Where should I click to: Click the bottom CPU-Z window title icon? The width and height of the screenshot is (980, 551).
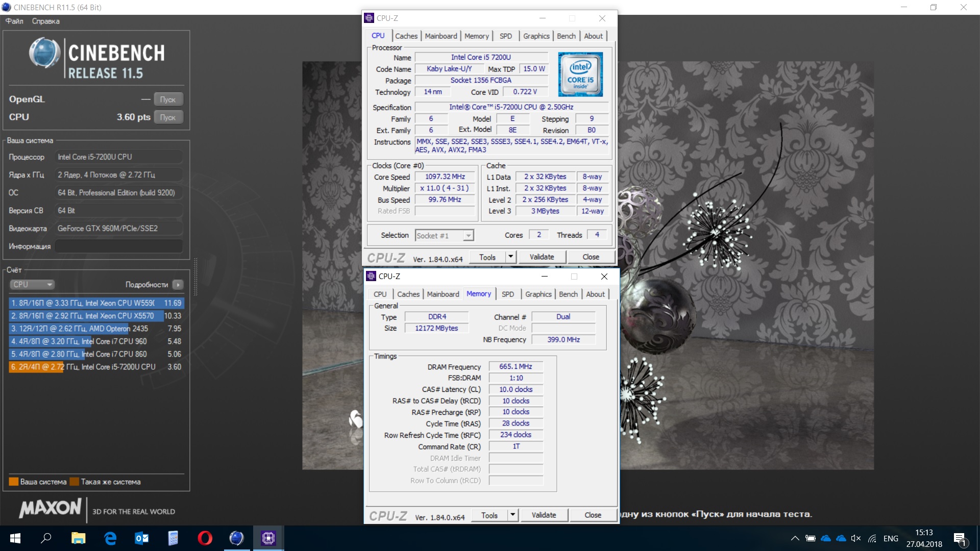click(x=371, y=276)
